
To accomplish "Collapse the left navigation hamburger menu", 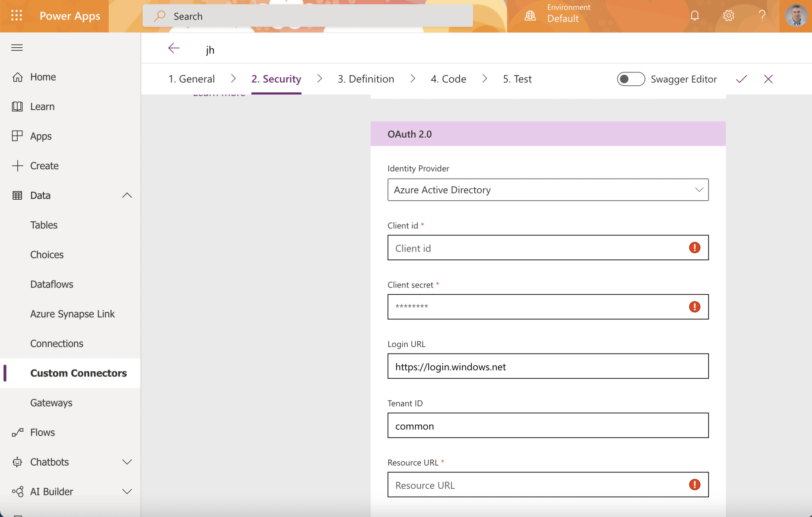I will click(x=17, y=48).
